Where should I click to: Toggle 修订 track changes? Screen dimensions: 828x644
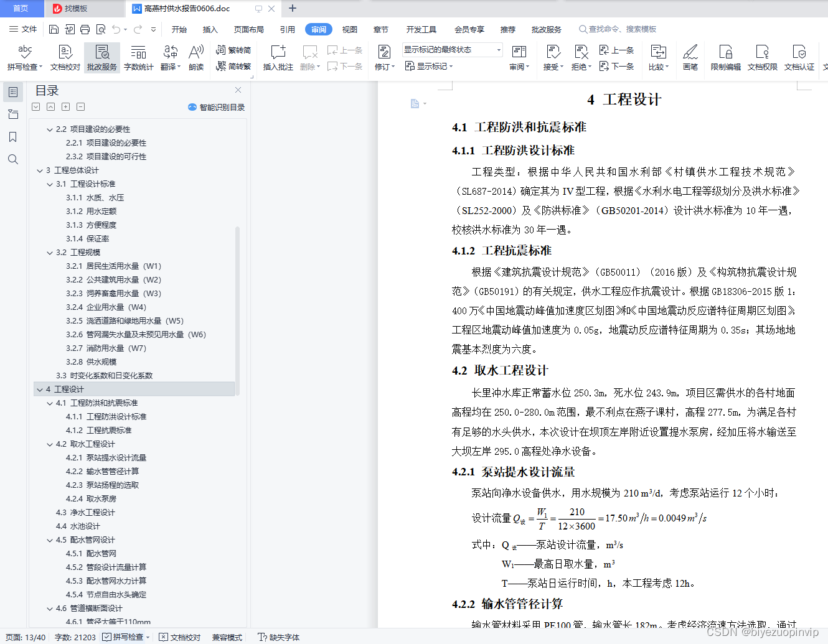point(384,58)
